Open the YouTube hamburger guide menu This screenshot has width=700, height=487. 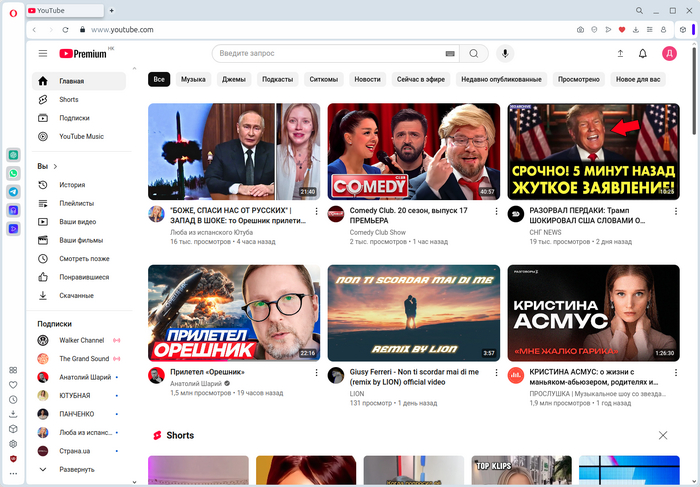pos(43,53)
